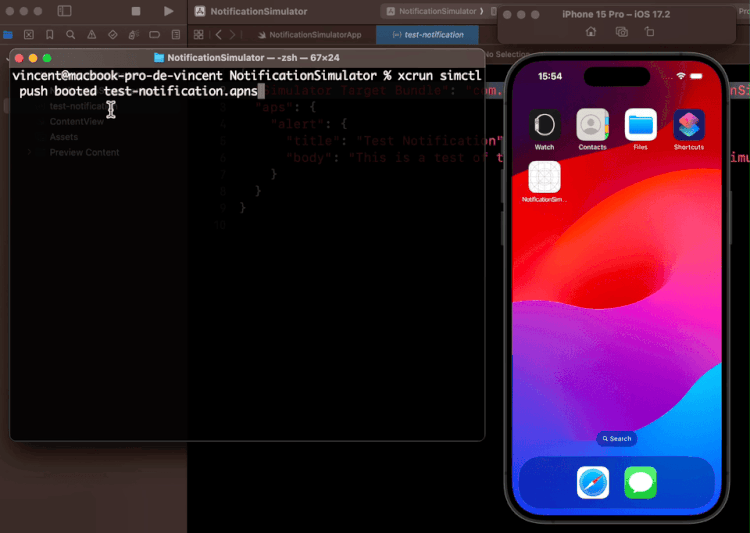Select the test-notification editor tab

tap(428, 34)
